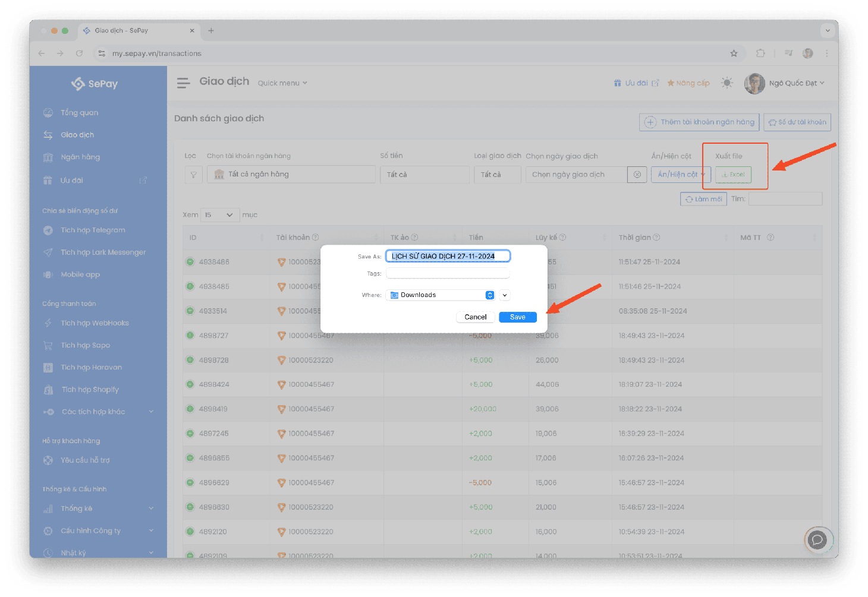Open the Loại giao dịch Tất cả dropdown
The image size is (868, 597).
point(498,175)
